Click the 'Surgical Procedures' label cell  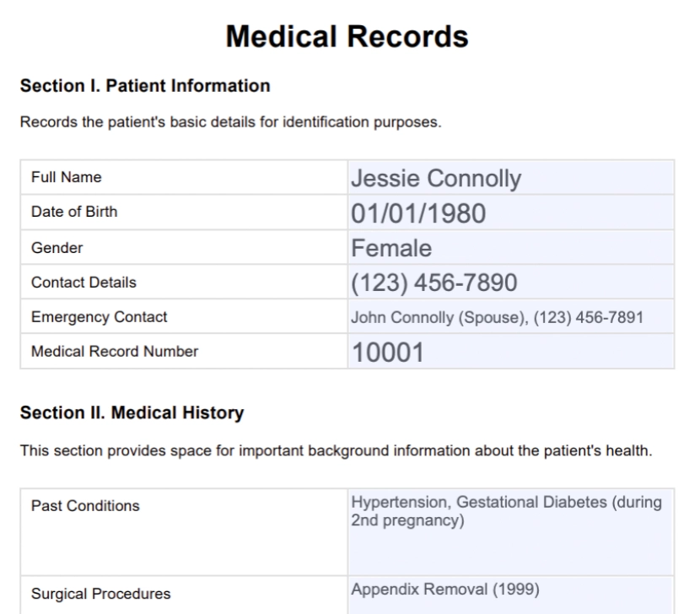[184, 595]
